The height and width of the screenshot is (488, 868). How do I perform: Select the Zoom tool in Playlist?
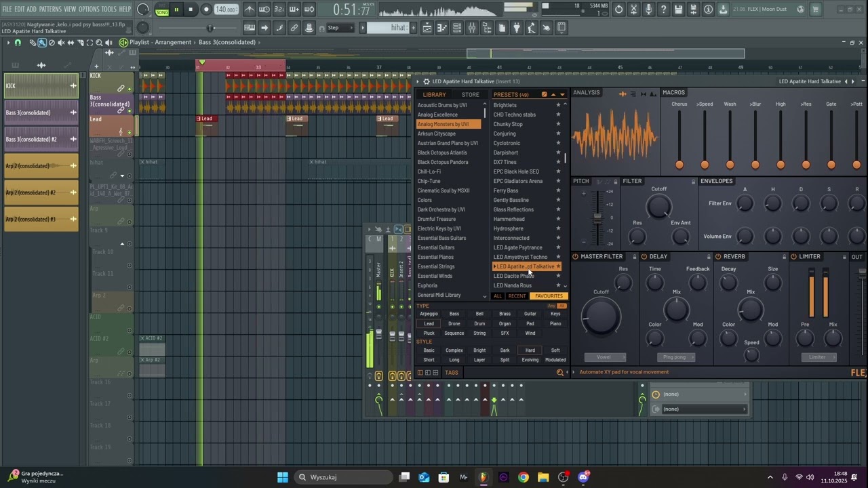(99, 43)
